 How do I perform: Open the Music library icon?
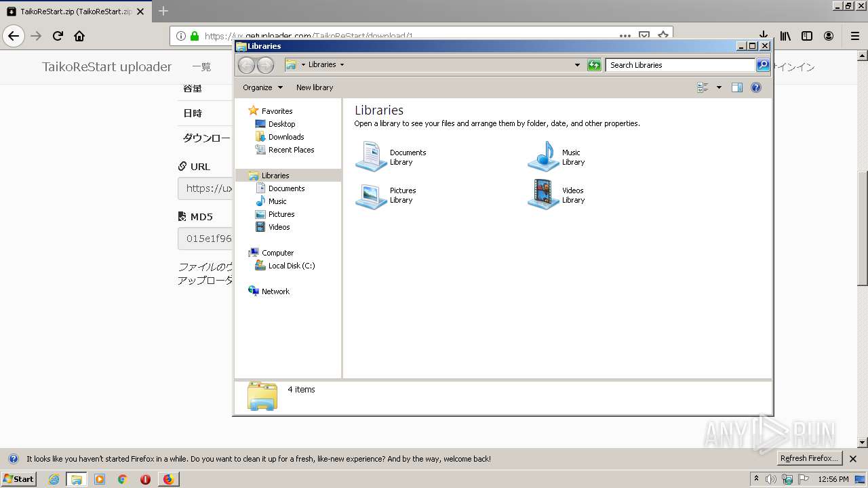(x=543, y=157)
